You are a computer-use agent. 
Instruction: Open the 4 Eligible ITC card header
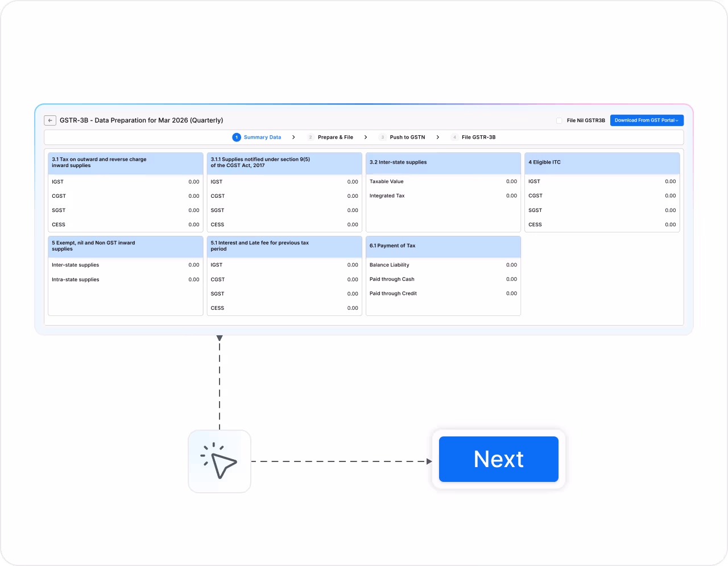pyautogui.click(x=602, y=163)
